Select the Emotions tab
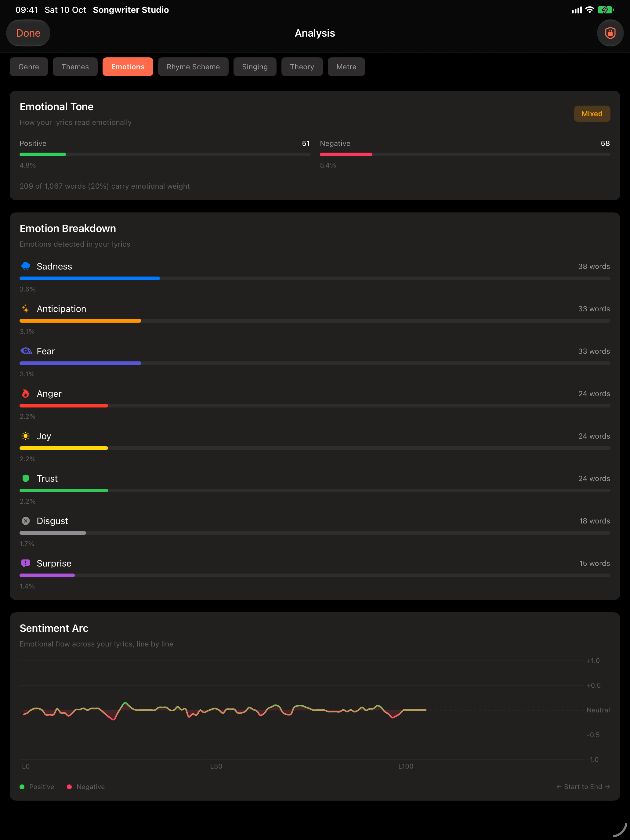Screen dimensions: 630x840 coord(128,67)
